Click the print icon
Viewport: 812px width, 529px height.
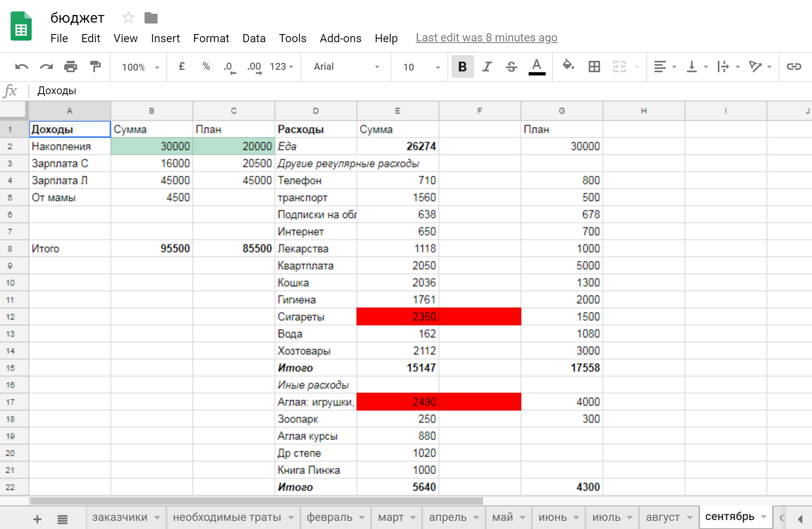pyautogui.click(x=71, y=67)
